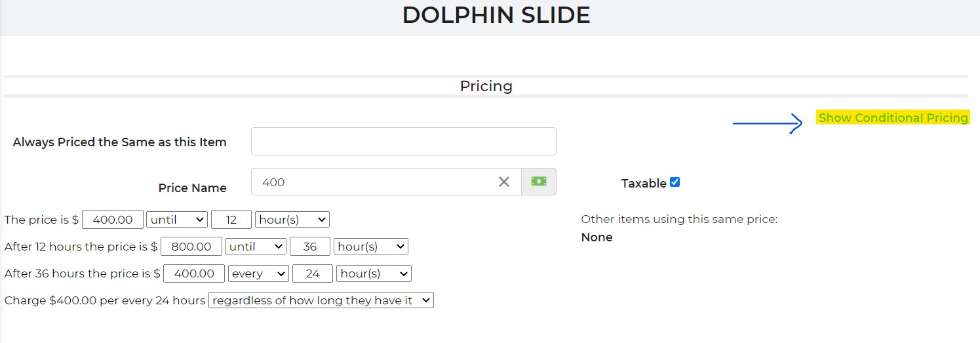Screen dimensions: 980x343
Task: Click the 12 hours duration field
Action: [x=231, y=220]
